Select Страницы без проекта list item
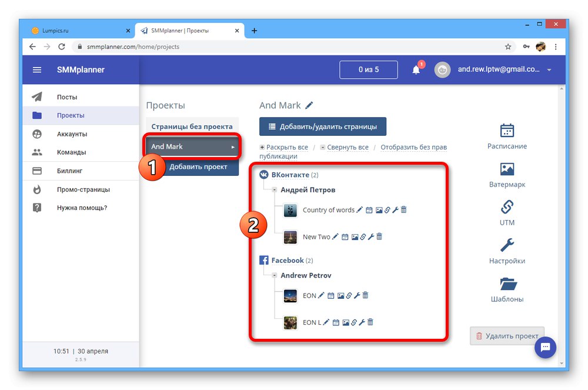 [x=192, y=126]
